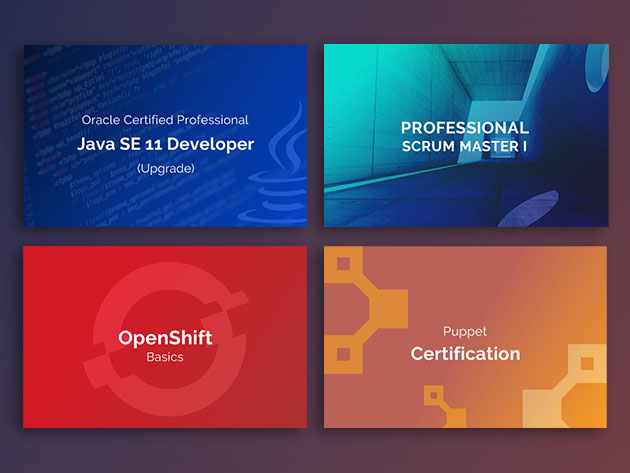Click the "Certification" heading text
Viewport: 630px width, 473px height.
[x=465, y=354]
